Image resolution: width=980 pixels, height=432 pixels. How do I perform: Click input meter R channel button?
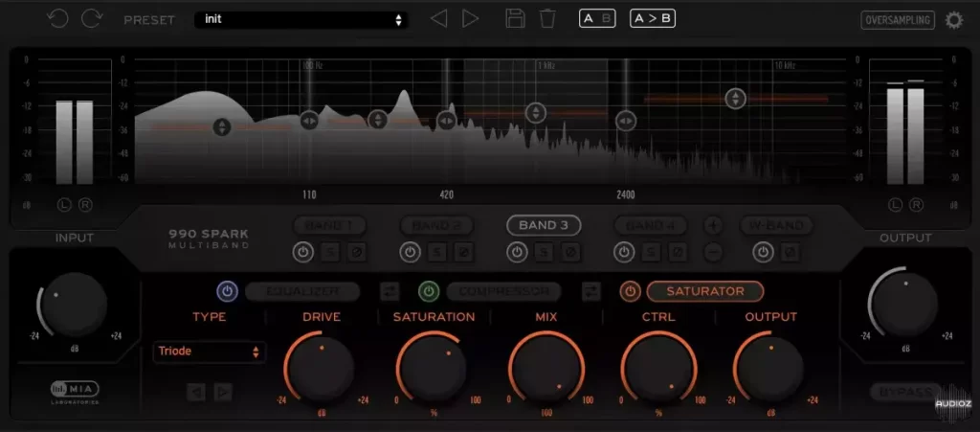pos(85,204)
